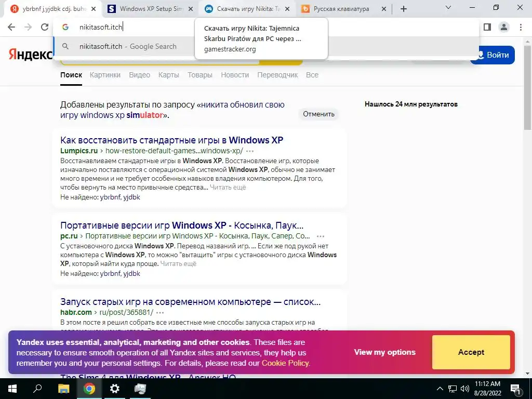The height and width of the screenshot is (399, 532).
Task: Click View my options in cookie banner
Action: point(385,352)
